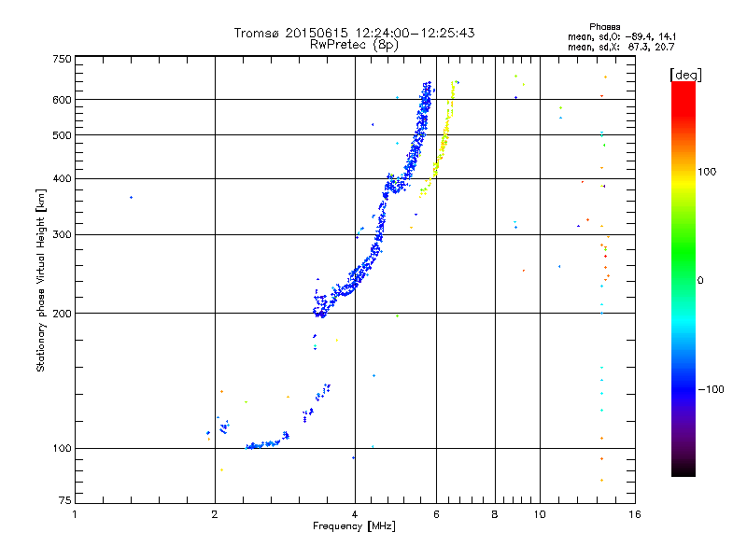
Task: Click the isolated blue point near 360 km
Action: click(131, 197)
